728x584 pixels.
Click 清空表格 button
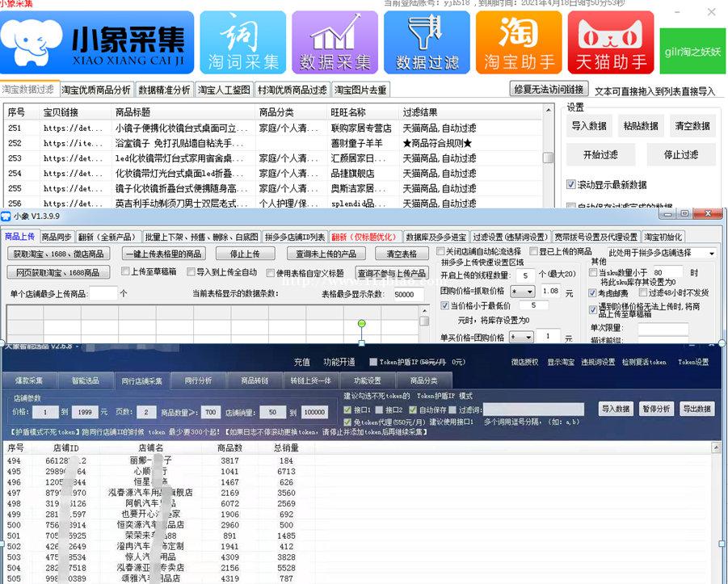pyautogui.click(x=402, y=254)
